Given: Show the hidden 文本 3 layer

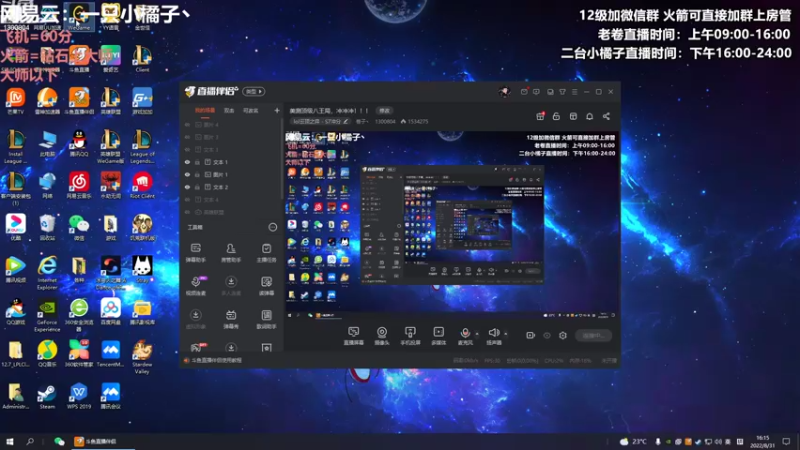Looking at the screenshot, I should (187, 149).
